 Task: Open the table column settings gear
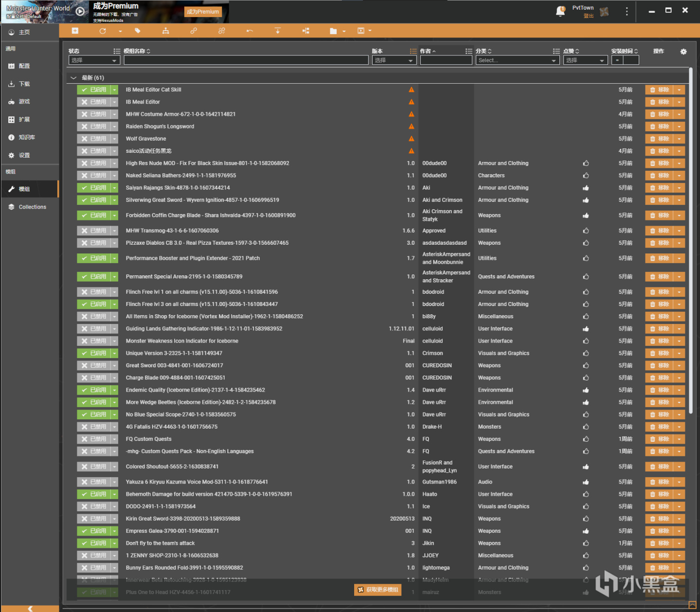[683, 52]
